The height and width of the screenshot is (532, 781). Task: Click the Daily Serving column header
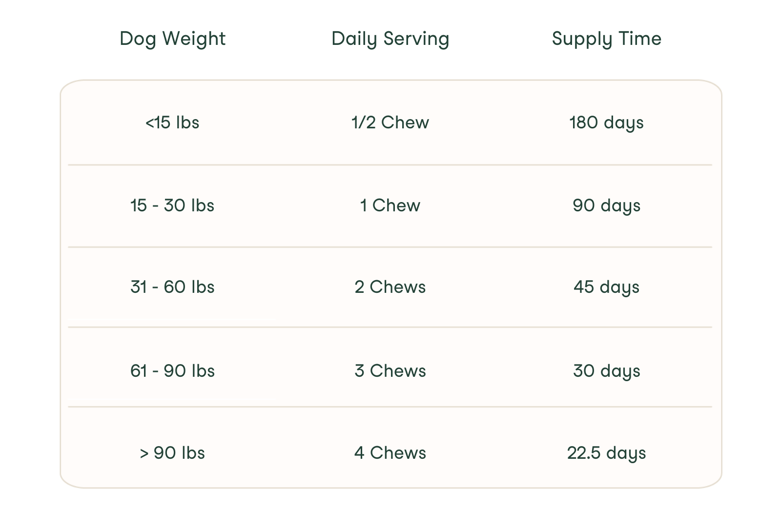tap(390, 39)
